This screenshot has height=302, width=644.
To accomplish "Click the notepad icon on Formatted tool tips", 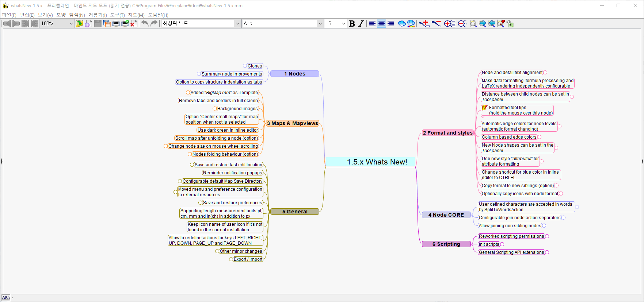I will (484, 108).
